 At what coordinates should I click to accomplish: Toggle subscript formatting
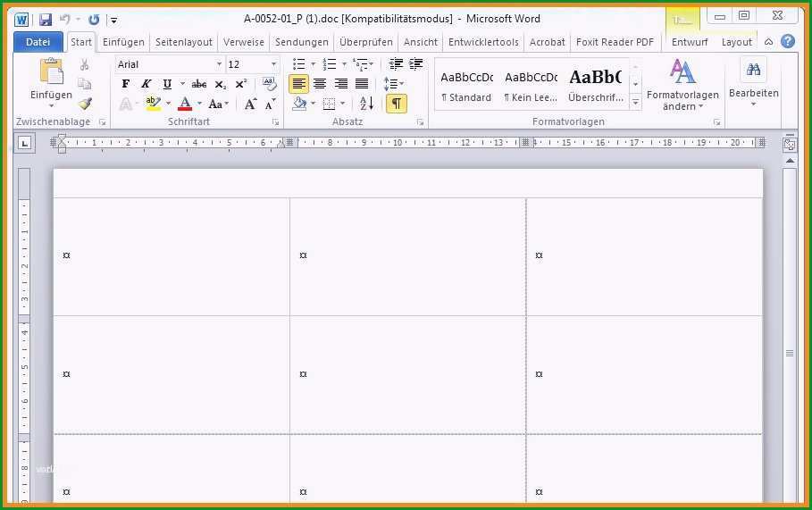coord(220,84)
